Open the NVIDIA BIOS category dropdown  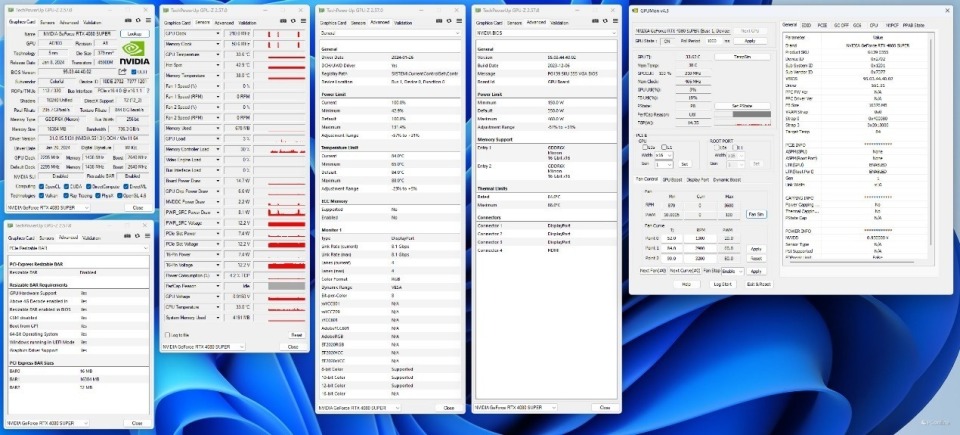tap(546, 33)
